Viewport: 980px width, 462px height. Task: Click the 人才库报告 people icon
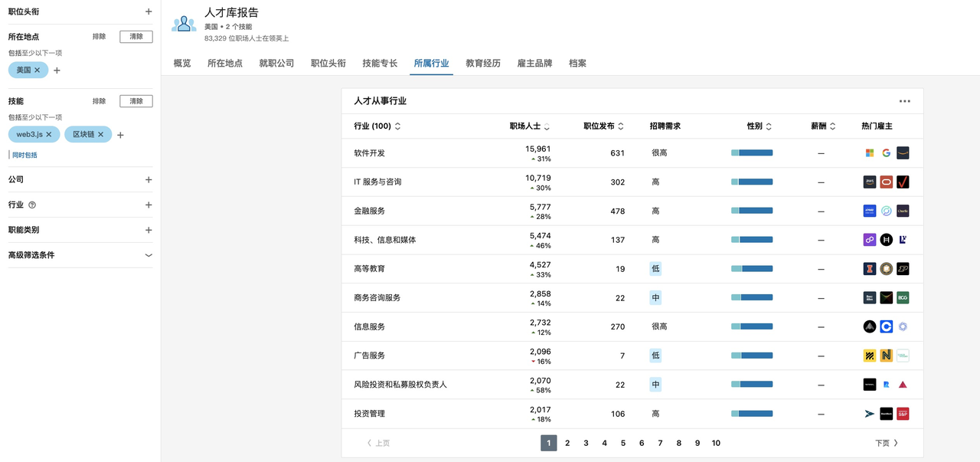coord(184,24)
